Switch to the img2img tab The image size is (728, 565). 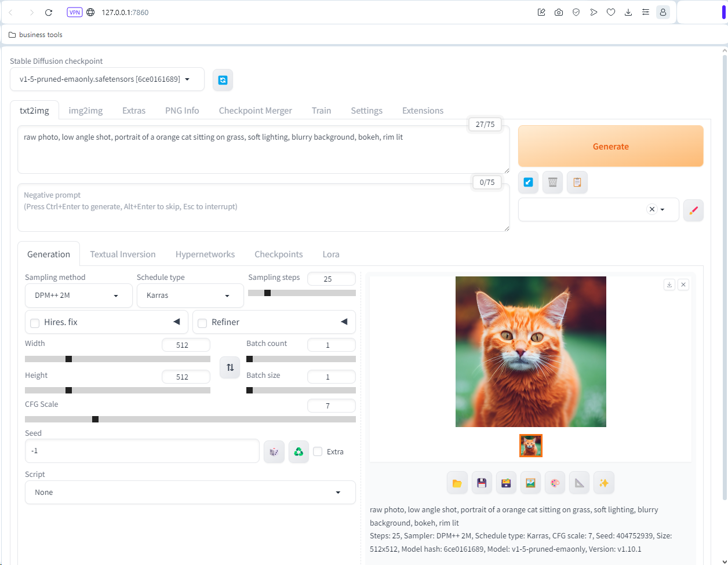point(86,111)
